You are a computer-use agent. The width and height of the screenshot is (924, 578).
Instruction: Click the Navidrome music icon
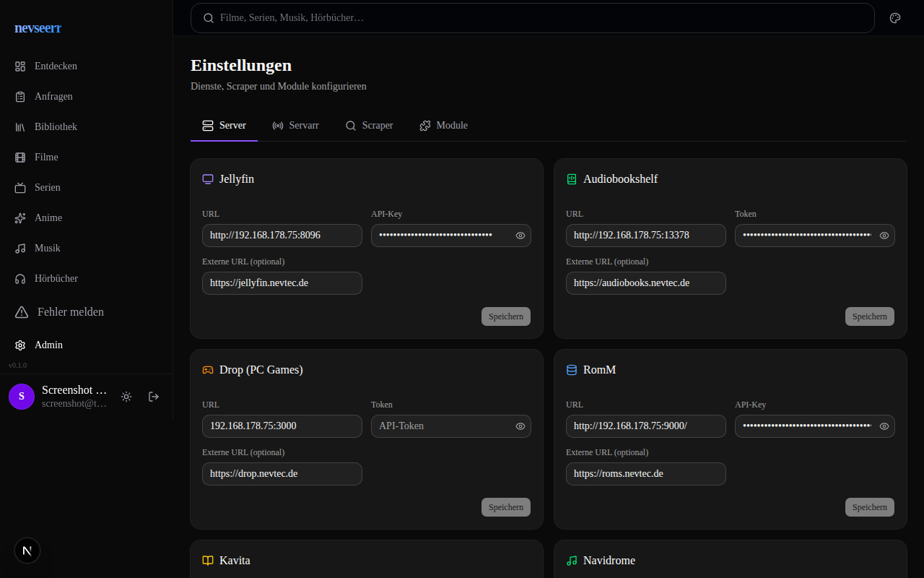pyautogui.click(x=572, y=561)
